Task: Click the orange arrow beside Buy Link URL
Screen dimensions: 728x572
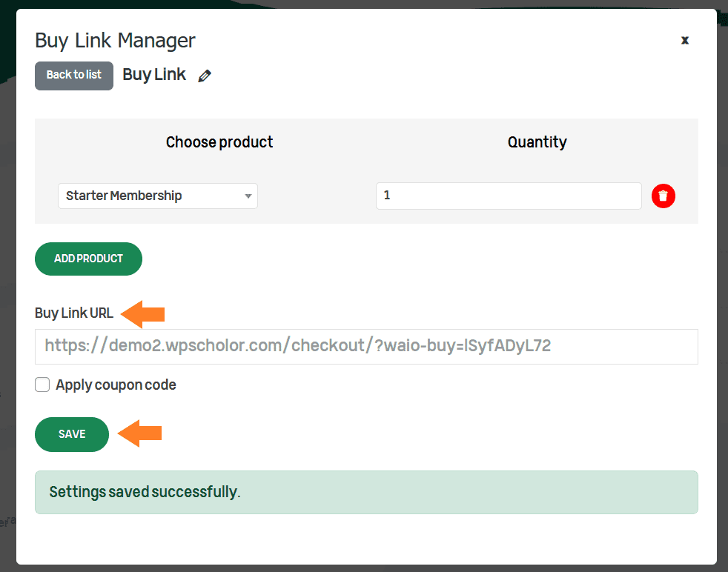Action: pos(143,314)
